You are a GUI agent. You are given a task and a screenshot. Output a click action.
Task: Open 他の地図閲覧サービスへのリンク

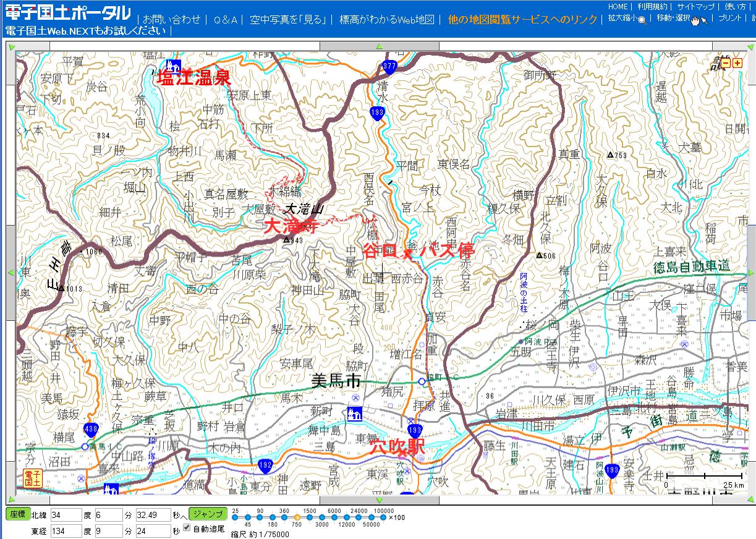[x=523, y=20]
